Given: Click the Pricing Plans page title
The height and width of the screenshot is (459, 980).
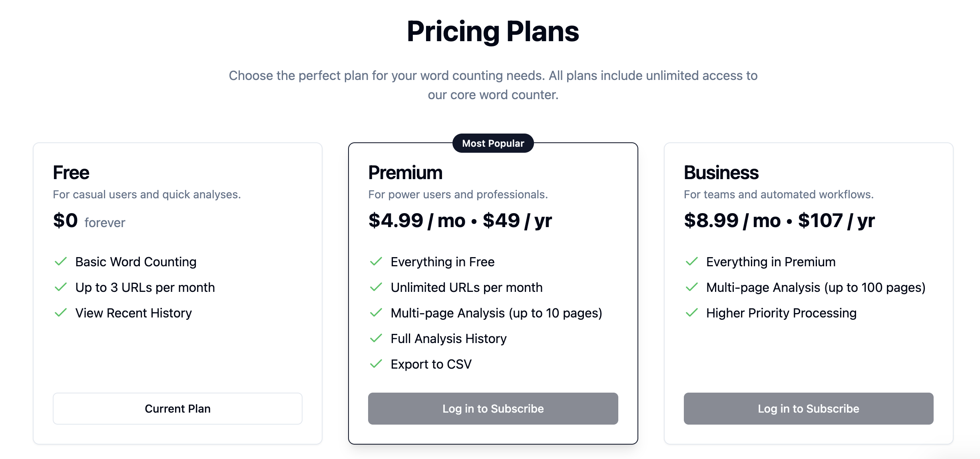Looking at the screenshot, I should 493,32.
